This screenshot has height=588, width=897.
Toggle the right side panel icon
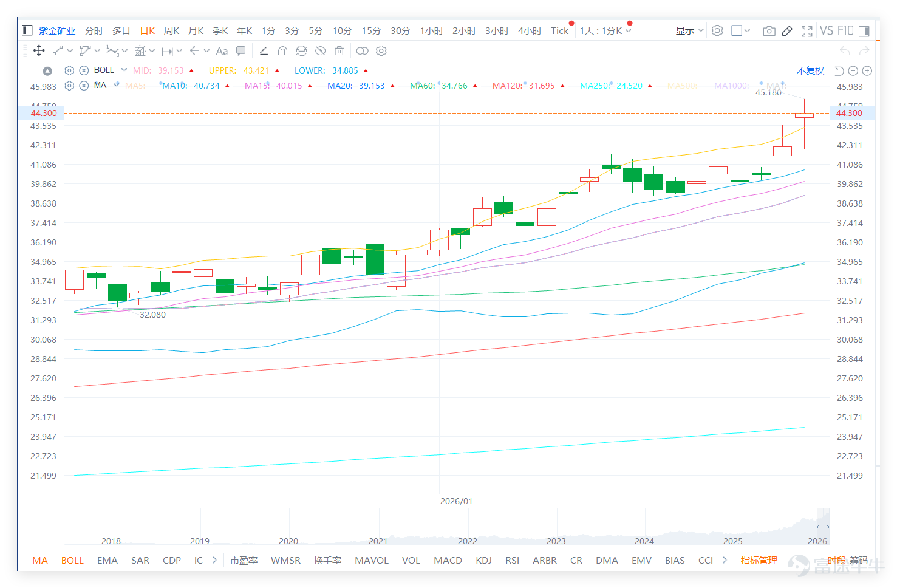[864, 31]
